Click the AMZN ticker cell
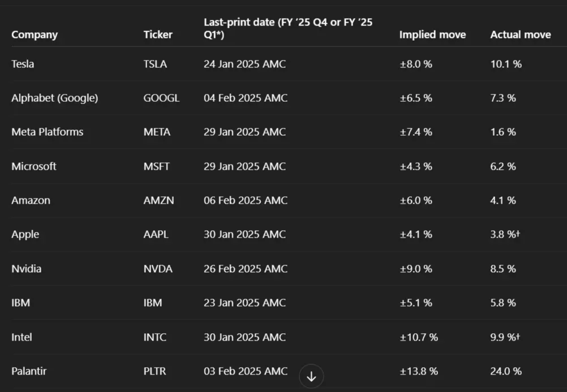 tap(159, 200)
